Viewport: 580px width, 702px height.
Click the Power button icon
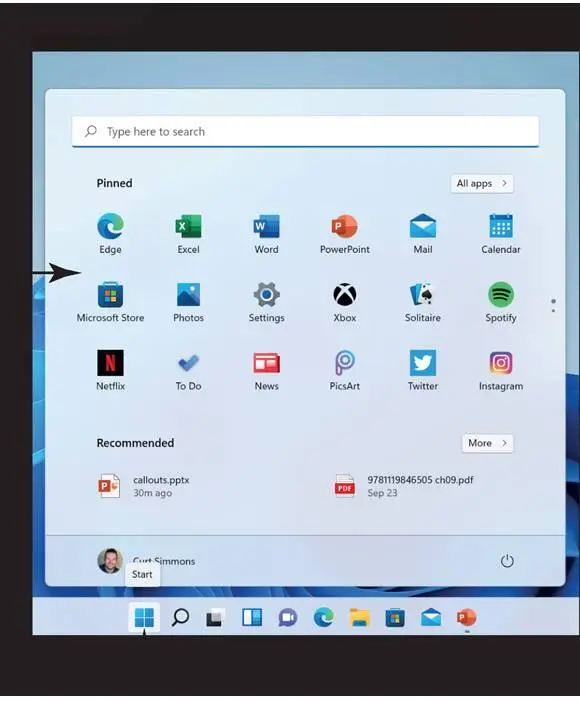507,561
